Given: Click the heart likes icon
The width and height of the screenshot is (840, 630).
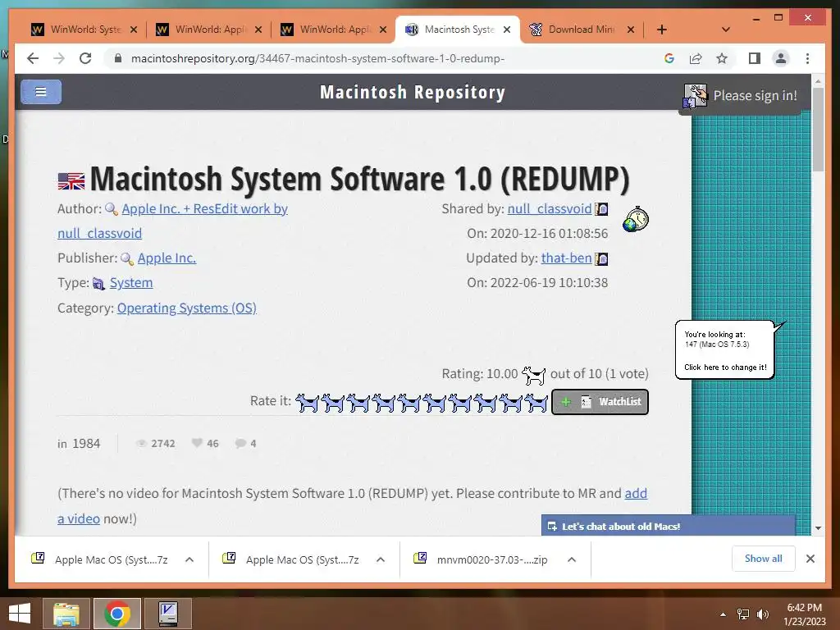Looking at the screenshot, I should pos(197,443).
